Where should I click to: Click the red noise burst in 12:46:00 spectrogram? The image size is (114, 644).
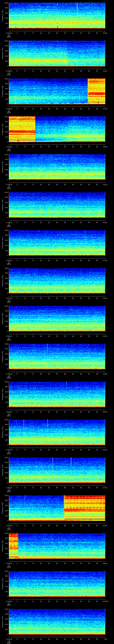[x=96, y=91]
